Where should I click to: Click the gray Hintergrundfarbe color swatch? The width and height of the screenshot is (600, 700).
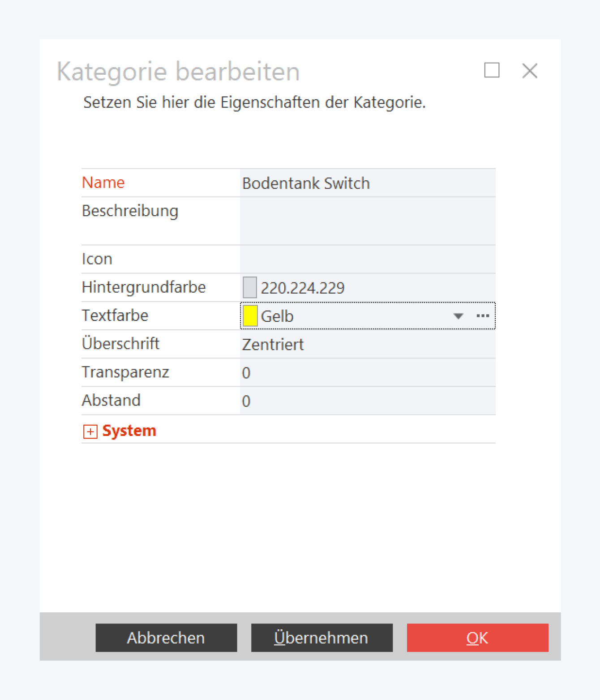pyautogui.click(x=249, y=287)
